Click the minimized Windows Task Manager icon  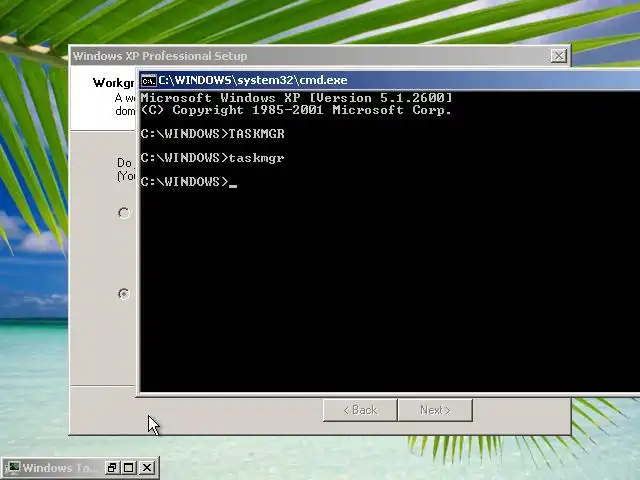point(15,467)
